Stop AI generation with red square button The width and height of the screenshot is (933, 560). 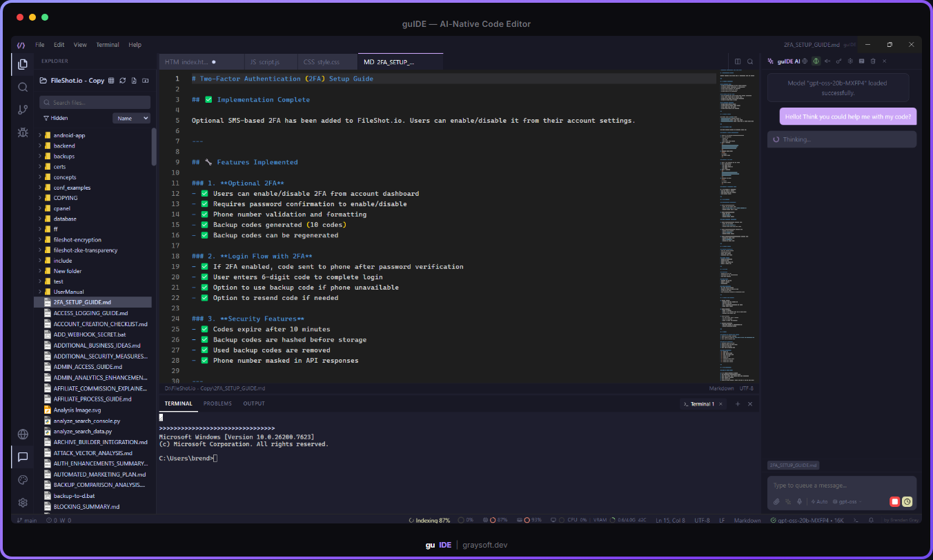[x=894, y=501]
